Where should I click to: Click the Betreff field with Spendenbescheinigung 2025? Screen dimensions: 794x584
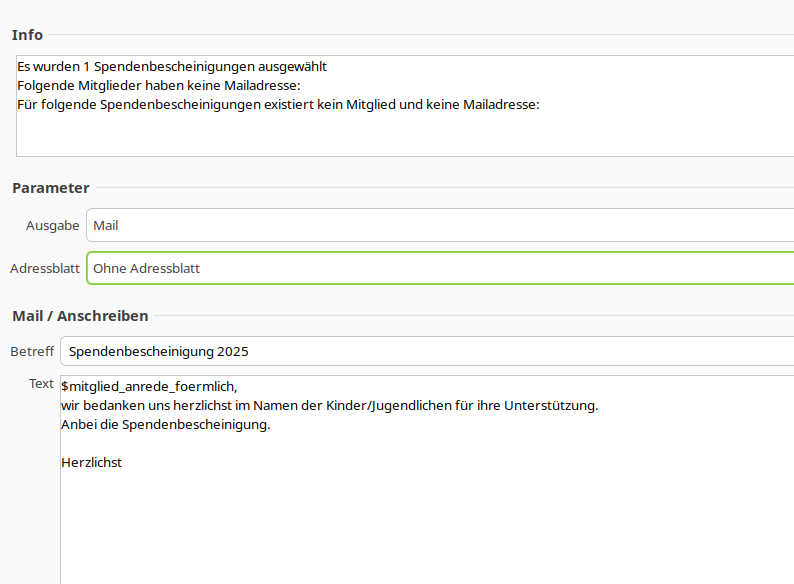[x=426, y=351]
